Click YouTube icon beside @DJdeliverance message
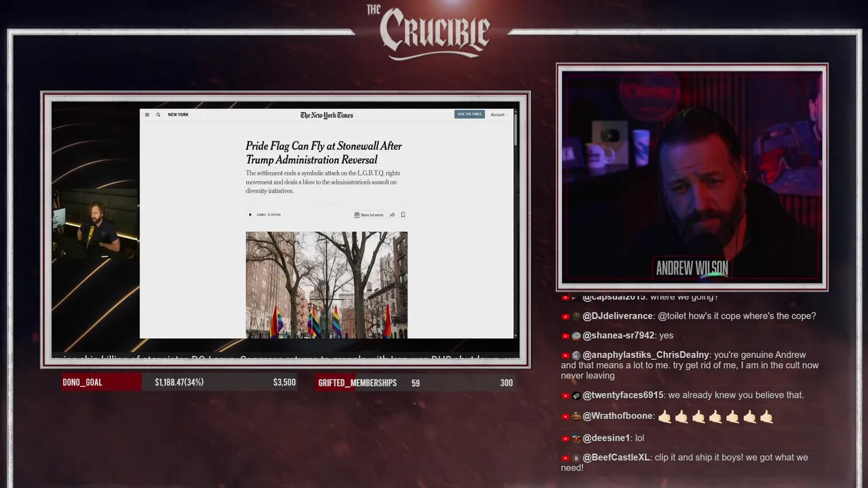 566,317
